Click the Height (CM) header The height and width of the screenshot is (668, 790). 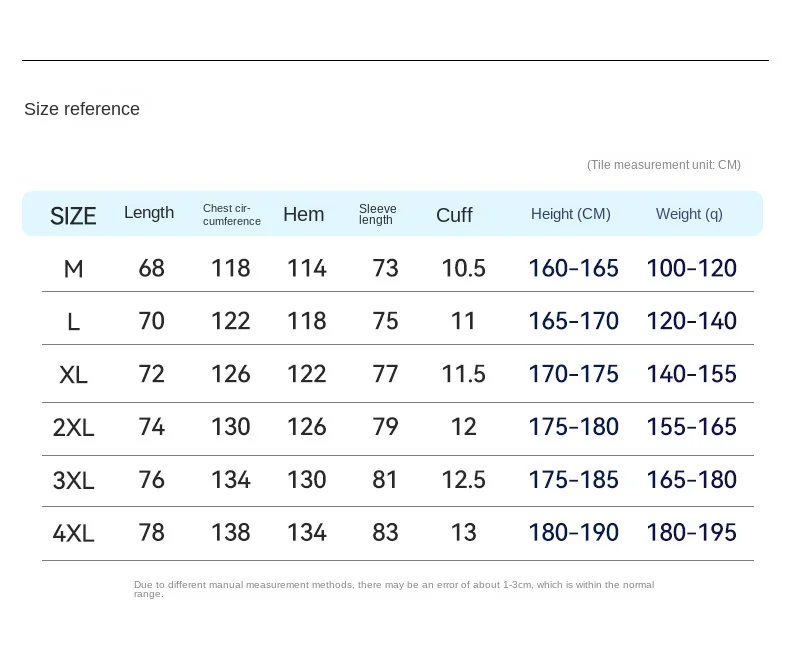(x=570, y=215)
